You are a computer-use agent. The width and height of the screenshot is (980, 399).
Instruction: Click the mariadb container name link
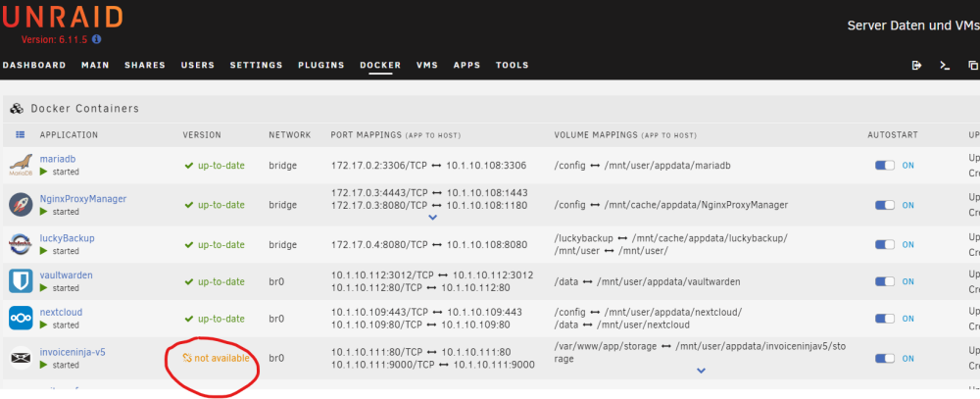point(58,159)
